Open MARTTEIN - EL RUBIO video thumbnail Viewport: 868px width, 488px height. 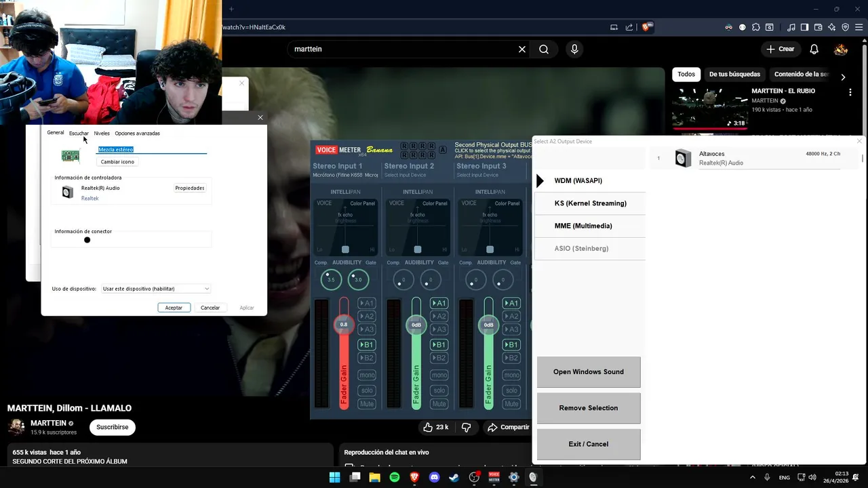[x=710, y=108]
